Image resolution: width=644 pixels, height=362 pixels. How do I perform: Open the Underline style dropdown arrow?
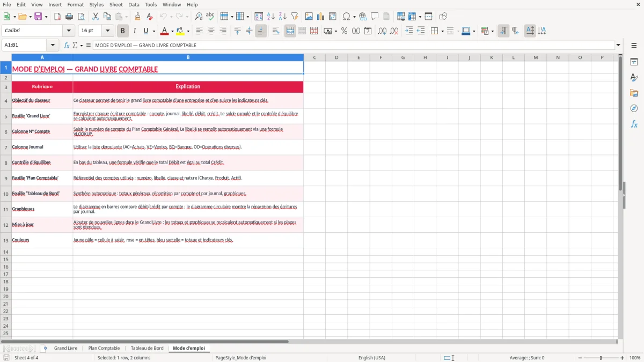tap(153, 31)
